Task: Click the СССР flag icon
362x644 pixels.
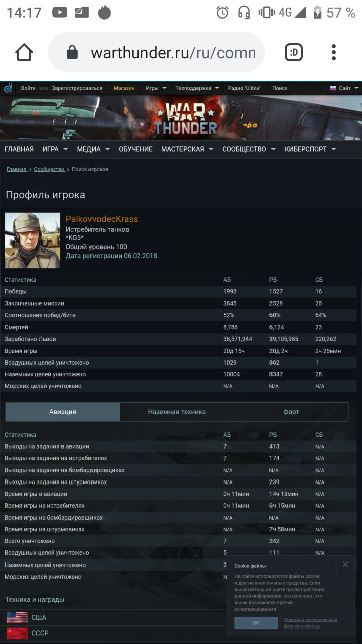Action: coord(17,633)
